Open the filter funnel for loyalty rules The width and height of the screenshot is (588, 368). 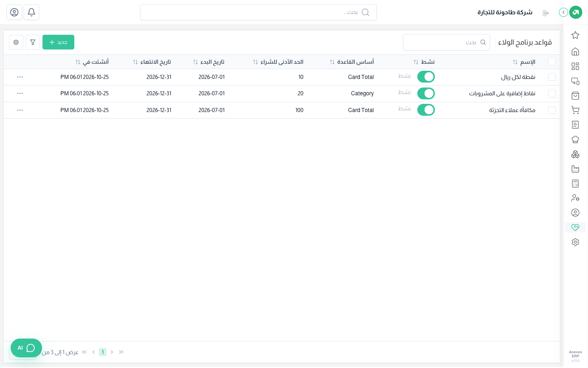(33, 42)
